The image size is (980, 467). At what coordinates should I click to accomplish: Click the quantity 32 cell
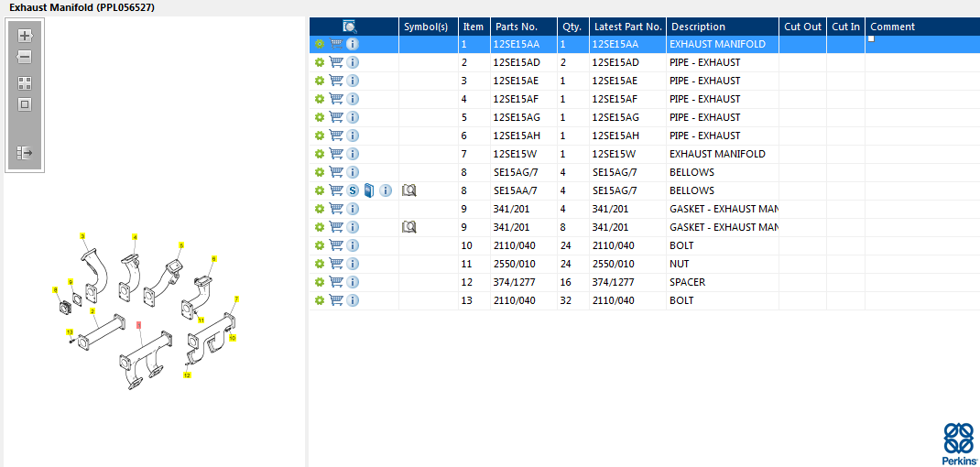coord(572,300)
